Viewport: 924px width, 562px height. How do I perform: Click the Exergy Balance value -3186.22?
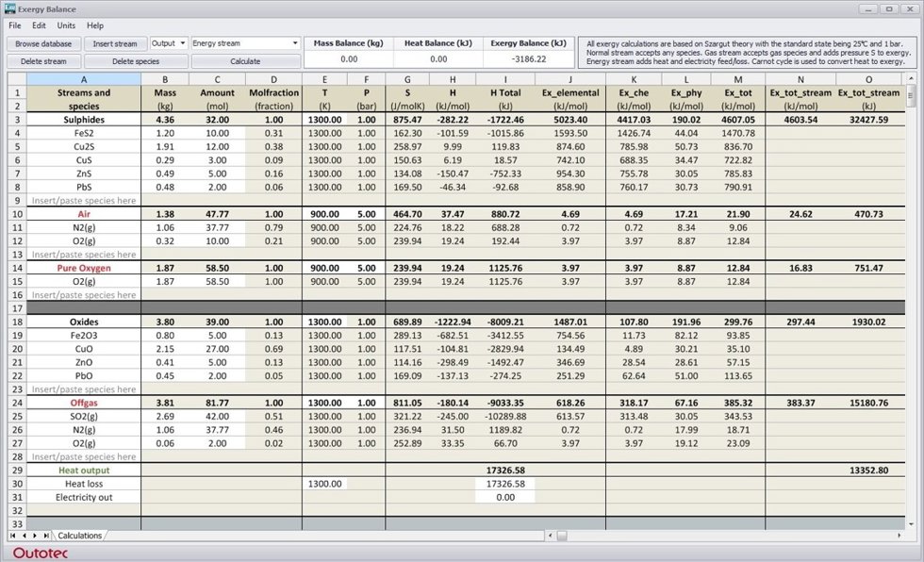click(529, 58)
